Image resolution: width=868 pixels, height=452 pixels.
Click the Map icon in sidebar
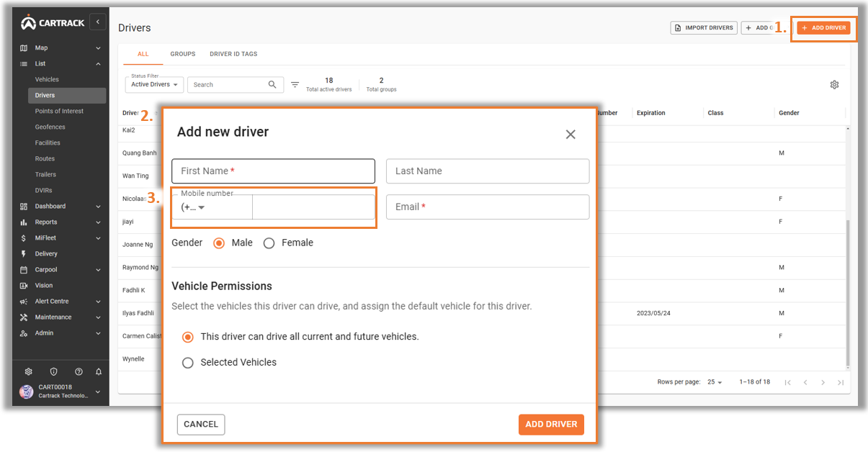[x=24, y=48]
